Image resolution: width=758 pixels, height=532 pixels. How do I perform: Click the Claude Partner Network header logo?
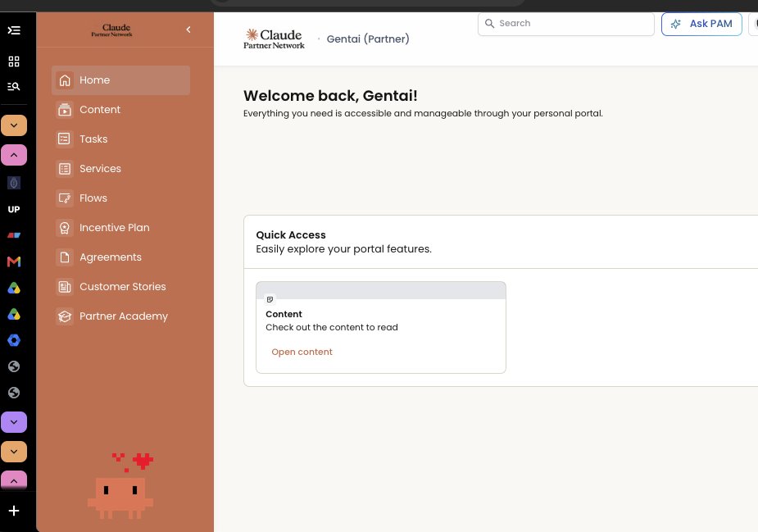click(274, 39)
